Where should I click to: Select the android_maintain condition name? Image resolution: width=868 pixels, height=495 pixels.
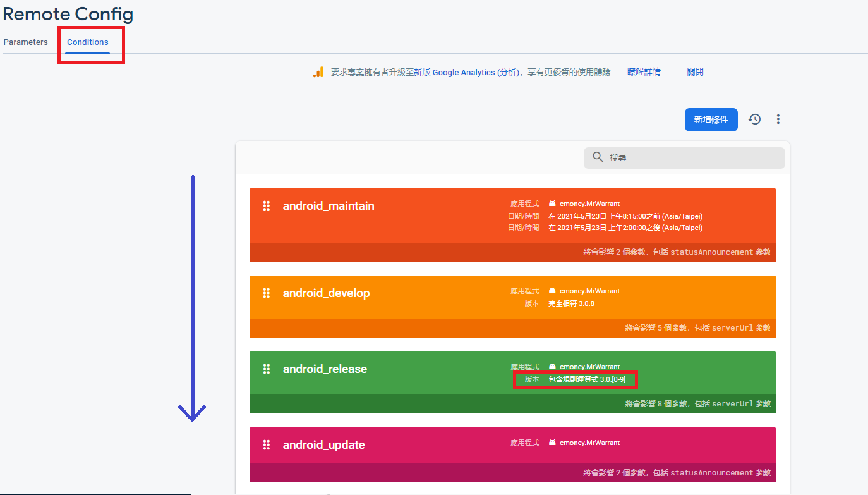coord(329,206)
